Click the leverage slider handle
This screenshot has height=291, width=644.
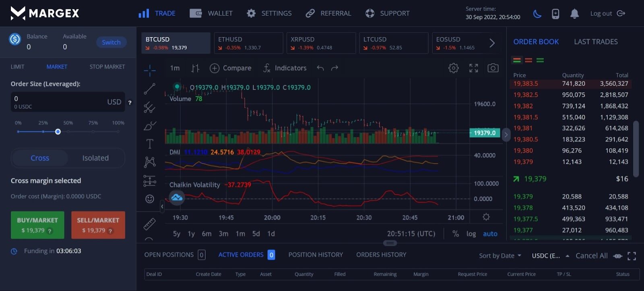click(58, 132)
